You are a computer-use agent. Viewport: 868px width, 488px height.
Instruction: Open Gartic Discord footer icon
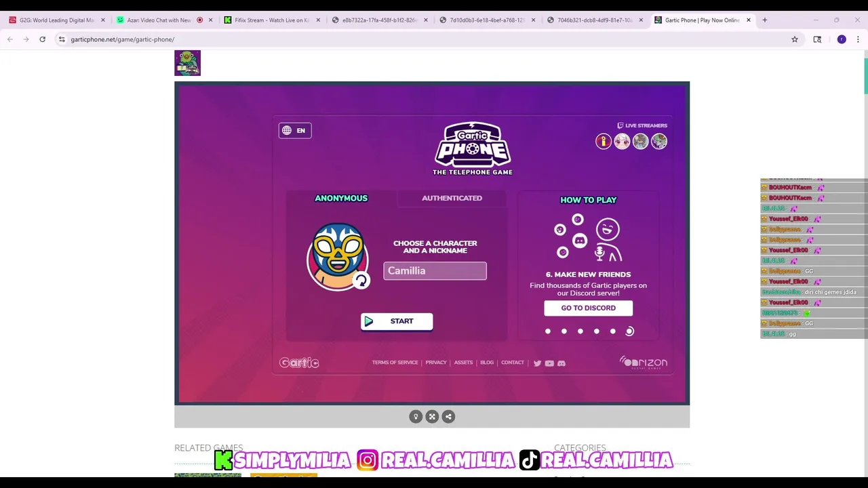561,363
